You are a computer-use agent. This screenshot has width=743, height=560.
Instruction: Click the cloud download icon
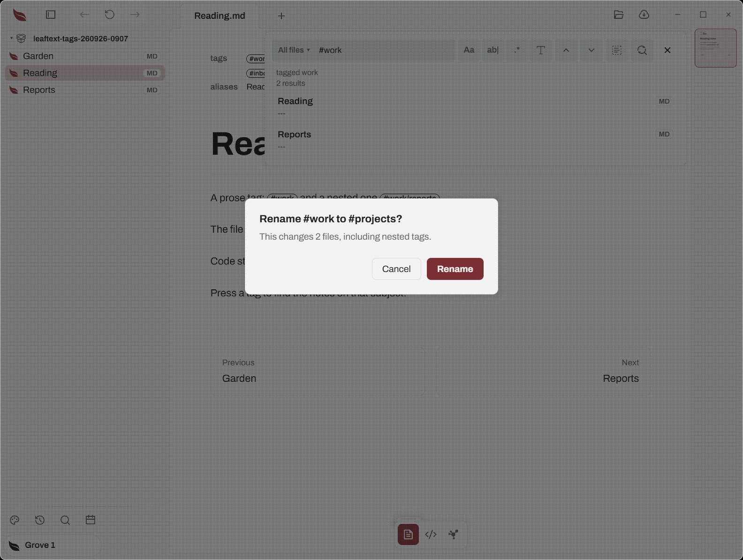644,15
